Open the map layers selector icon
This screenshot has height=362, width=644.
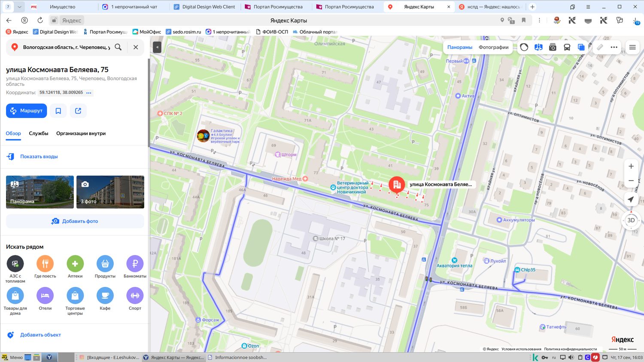(x=581, y=47)
